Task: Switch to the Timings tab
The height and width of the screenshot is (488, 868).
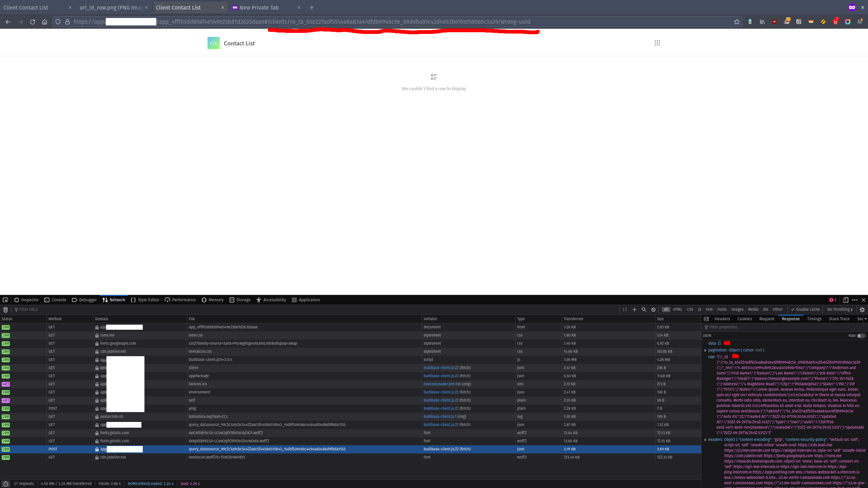Action: (814, 319)
